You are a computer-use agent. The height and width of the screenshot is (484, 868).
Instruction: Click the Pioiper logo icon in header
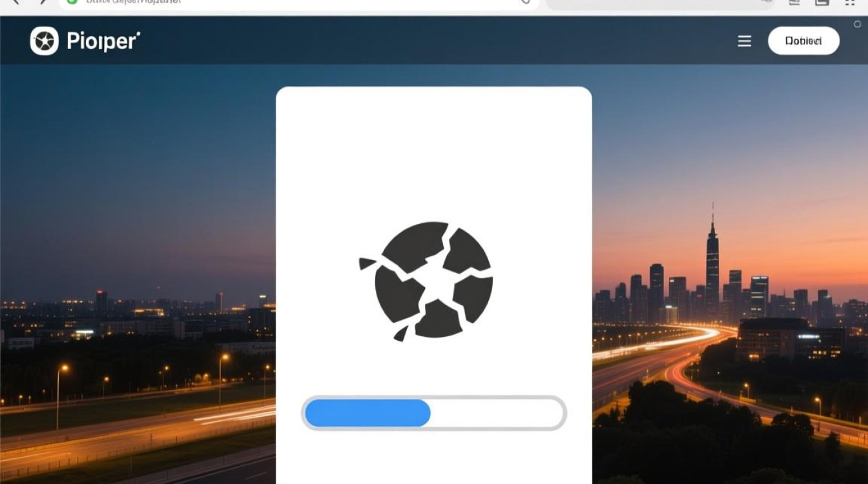pyautogui.click(x=44, y=41)
